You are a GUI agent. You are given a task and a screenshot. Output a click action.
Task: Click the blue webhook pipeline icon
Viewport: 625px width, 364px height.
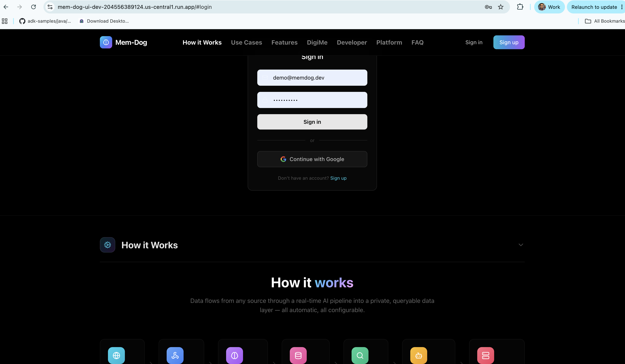(x=175, y=355)
